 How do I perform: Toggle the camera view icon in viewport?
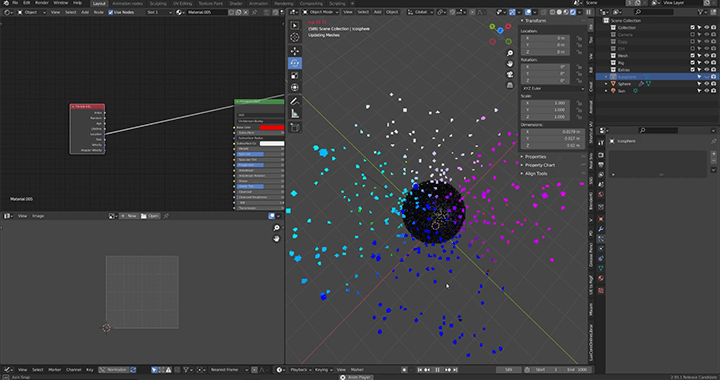pyautogui.click(x=510, y=74)
